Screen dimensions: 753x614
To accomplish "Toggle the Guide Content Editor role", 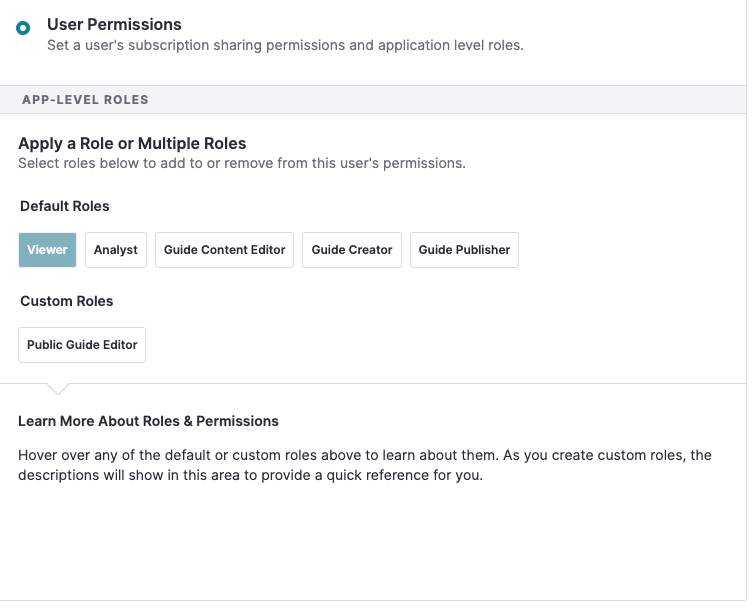I will click(x=224, y=250).
